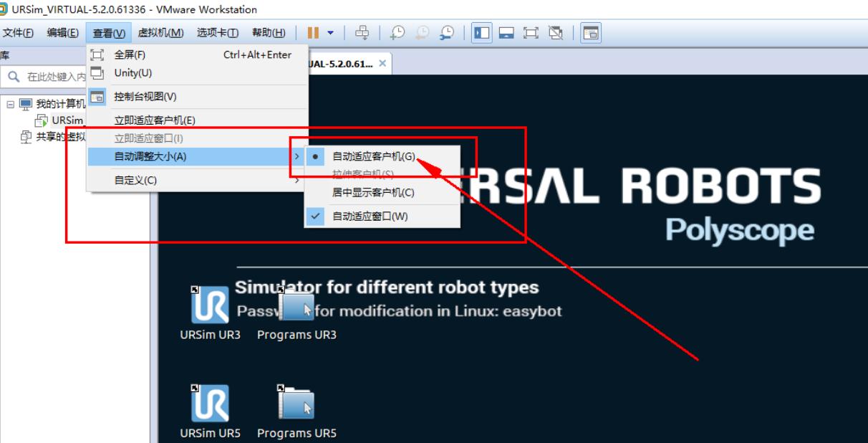Screen dimensions: 868x443
Task: Select the shared VMs (共享的虚拟机) tree item
Action: pos(54,137)
